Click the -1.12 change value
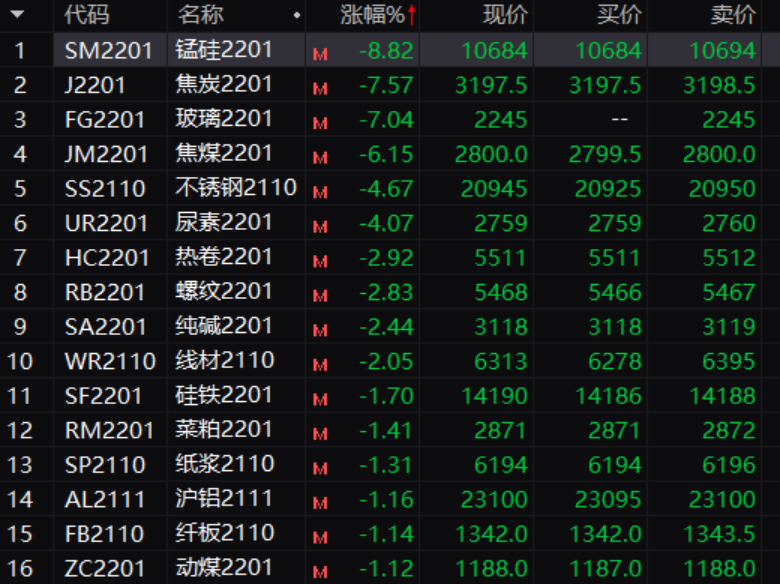 click(x=386, y=569)
